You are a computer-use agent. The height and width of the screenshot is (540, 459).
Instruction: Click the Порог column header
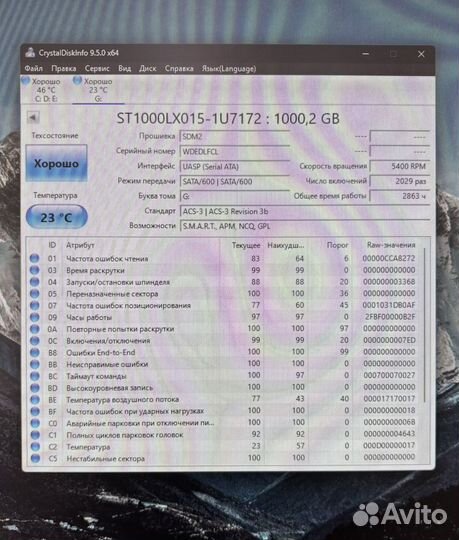coord(337,245)
